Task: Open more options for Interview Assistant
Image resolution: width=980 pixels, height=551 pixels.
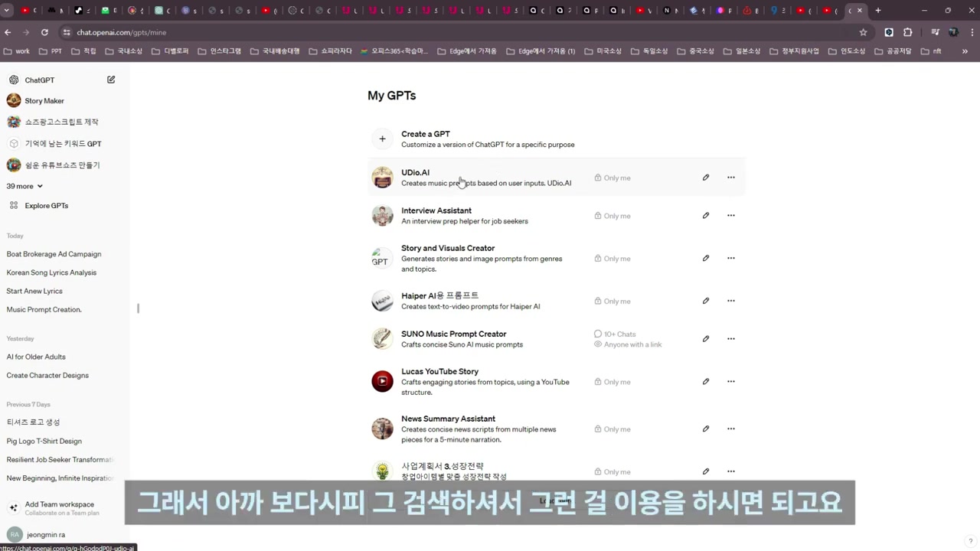Action: point(731,216)
